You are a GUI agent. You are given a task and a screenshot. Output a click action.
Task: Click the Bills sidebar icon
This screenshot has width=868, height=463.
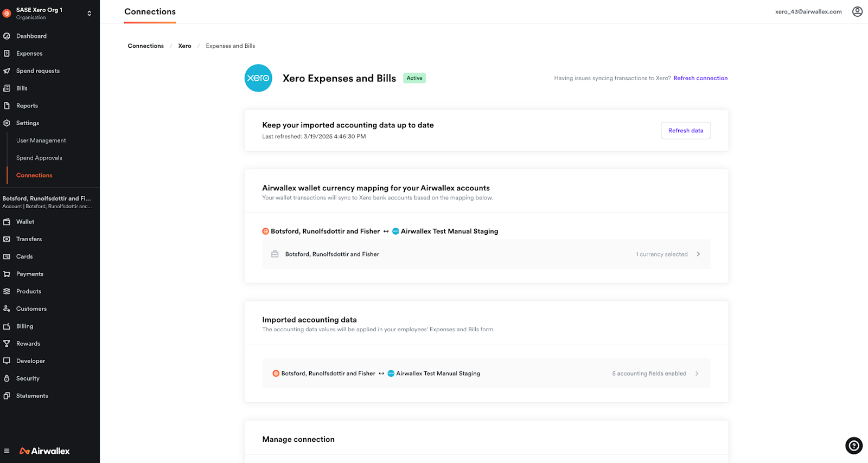7,88
